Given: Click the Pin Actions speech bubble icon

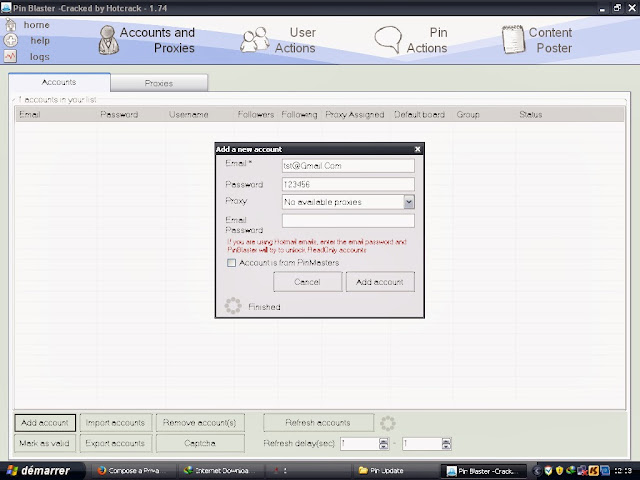Looking at the screenshot, I should pos(388,40).
